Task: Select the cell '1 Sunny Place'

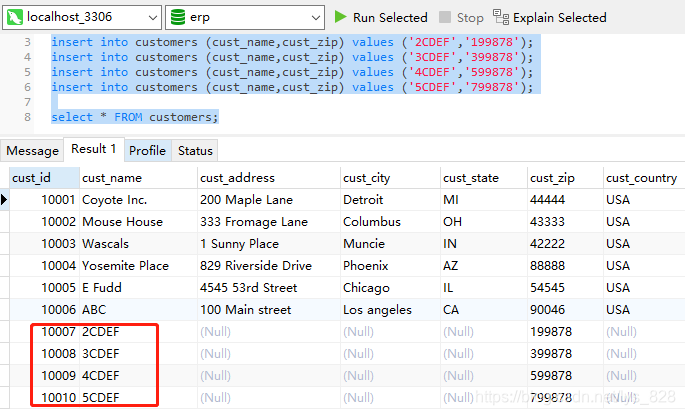Action: [x=269, y=244]
